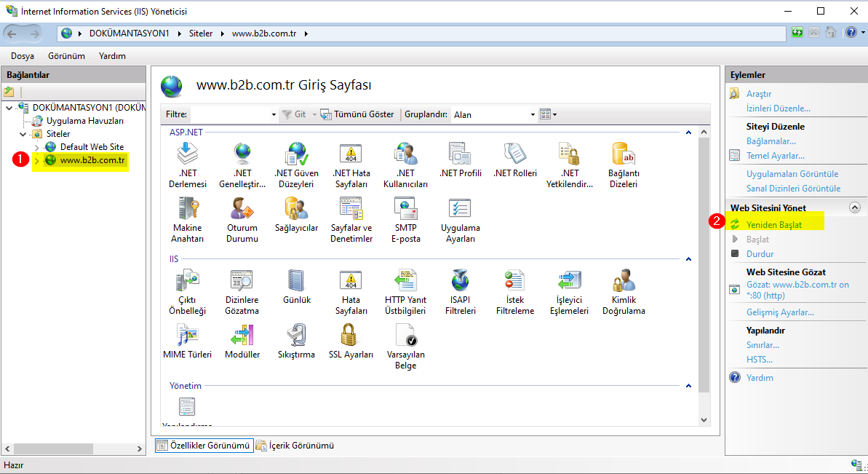Open Oturum Durumu feature
Image resolution: width=868 pixels, height=474 pixels.
coord(242,220)
